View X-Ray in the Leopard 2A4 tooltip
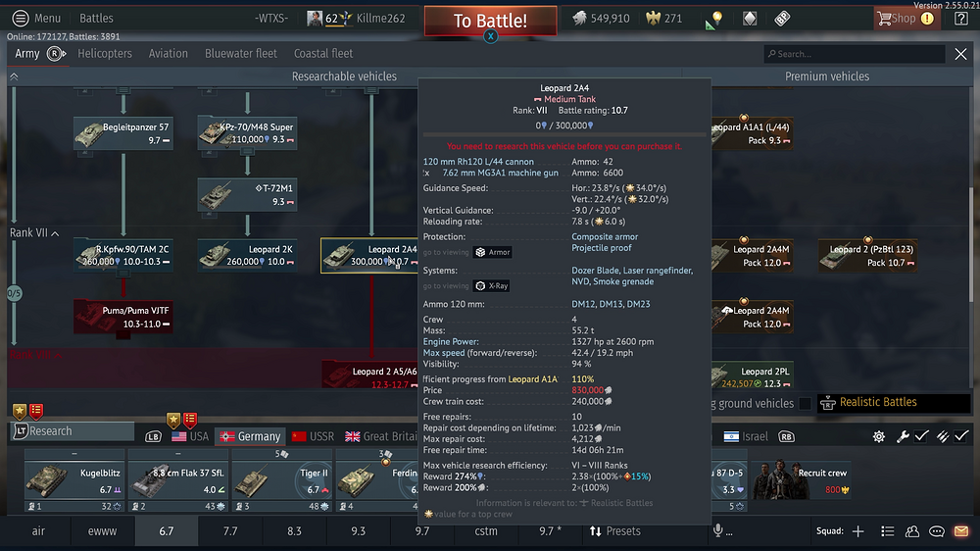This screenshot has width=980, height=551. (x=493, y=286)
